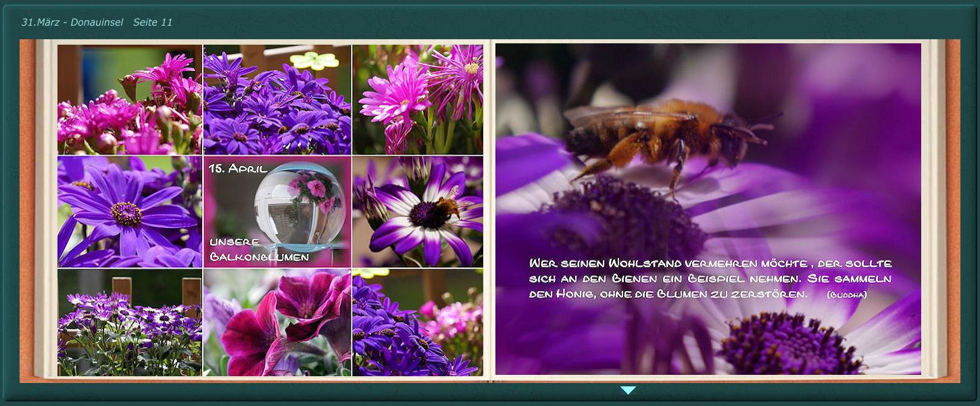Viewport: 980px width, 406px height.
Task: Open the single purple daisy close-up photo
Action: (130, 212)
